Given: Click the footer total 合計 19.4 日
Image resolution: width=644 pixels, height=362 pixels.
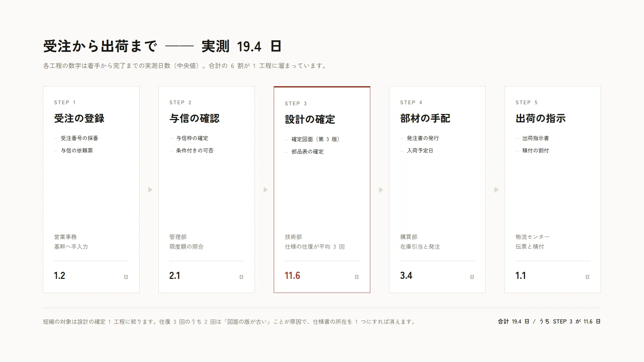Looking at the screenshot, I should 514,321.
